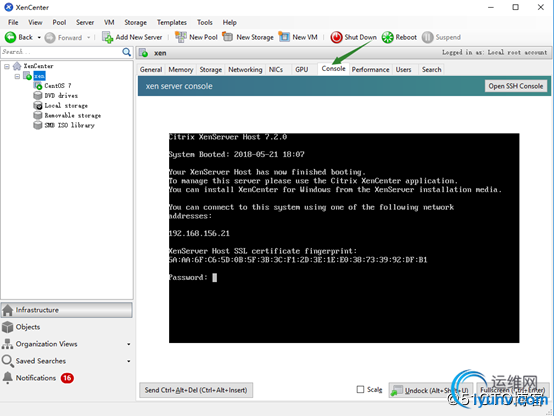This screenshot has height=416, width=554.
Task: Select the xen server in the tree
Action: click(39, 76)
